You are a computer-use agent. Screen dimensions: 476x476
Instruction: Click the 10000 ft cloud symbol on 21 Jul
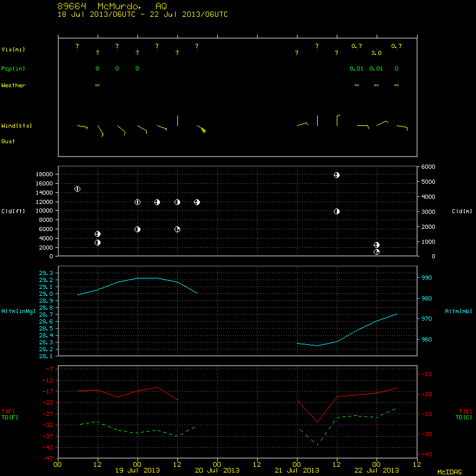click(x=337, y=211)
